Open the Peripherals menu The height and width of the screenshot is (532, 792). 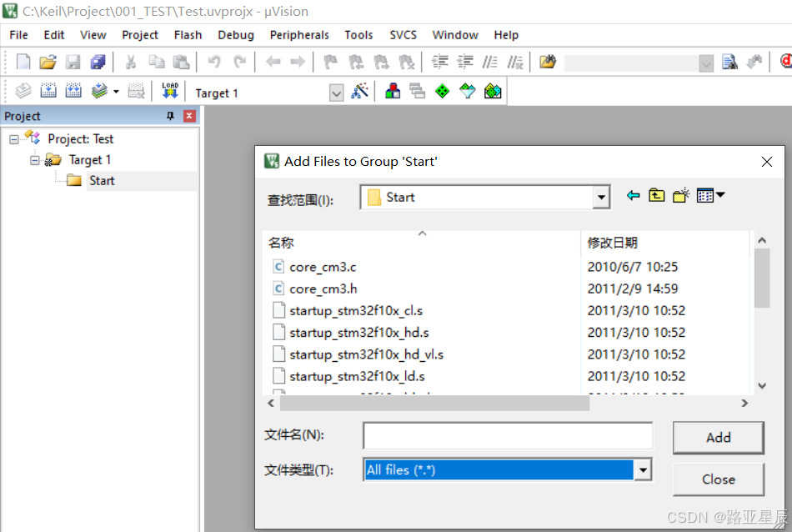[x=299, y=35]
